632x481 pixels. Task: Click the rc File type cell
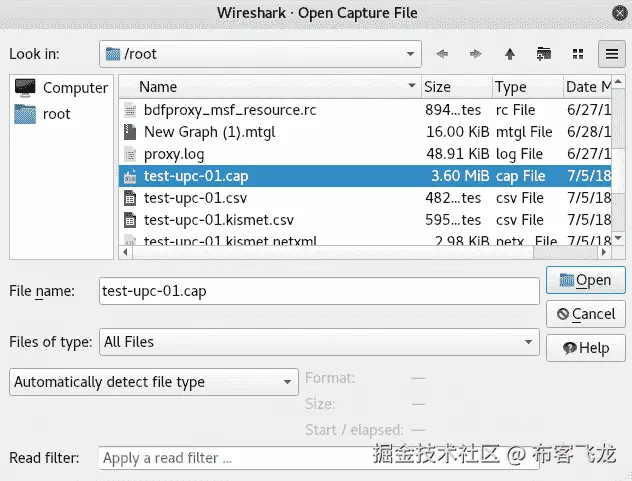click(516, 110)
